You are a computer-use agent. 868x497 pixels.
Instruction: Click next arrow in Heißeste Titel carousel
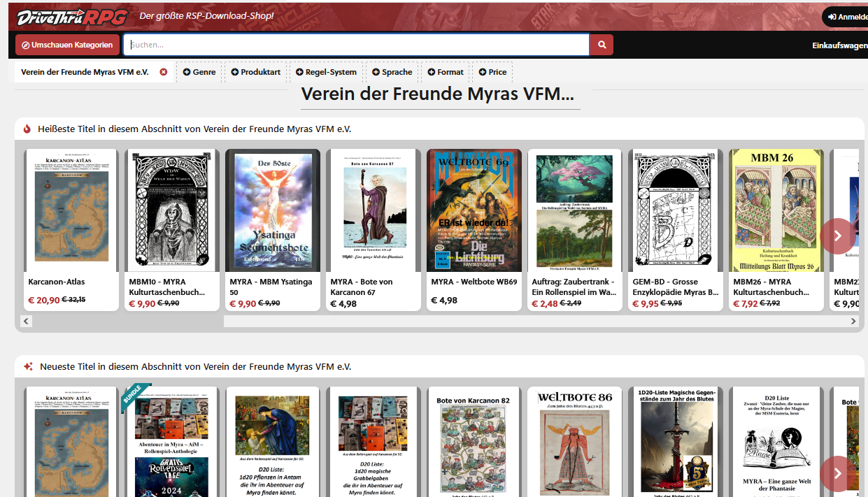tap(838, 236)
